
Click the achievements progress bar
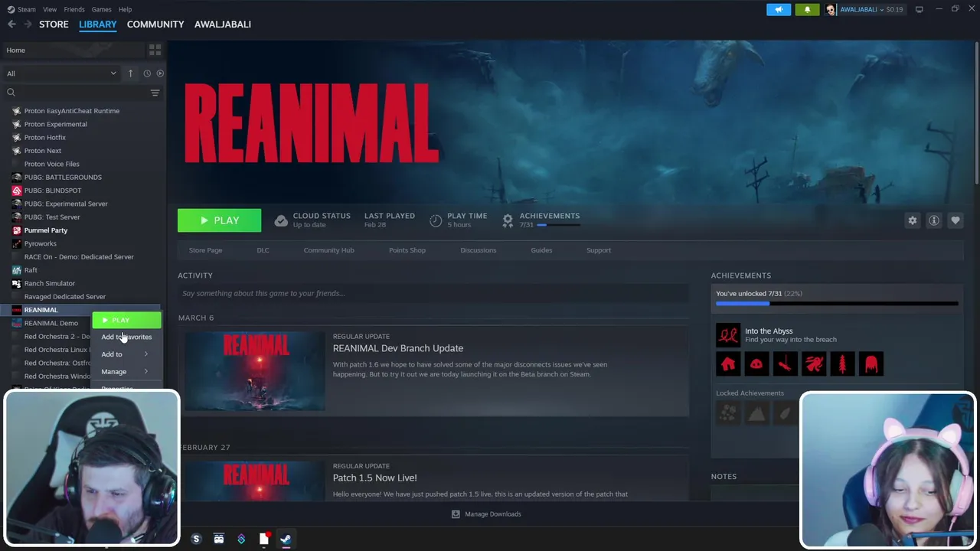(837, 304)
